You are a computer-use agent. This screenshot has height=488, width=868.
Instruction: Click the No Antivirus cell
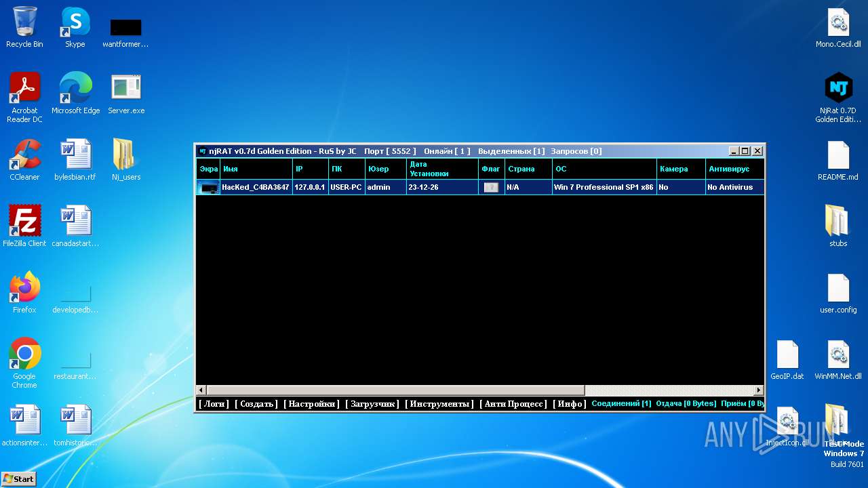(735, 187)
